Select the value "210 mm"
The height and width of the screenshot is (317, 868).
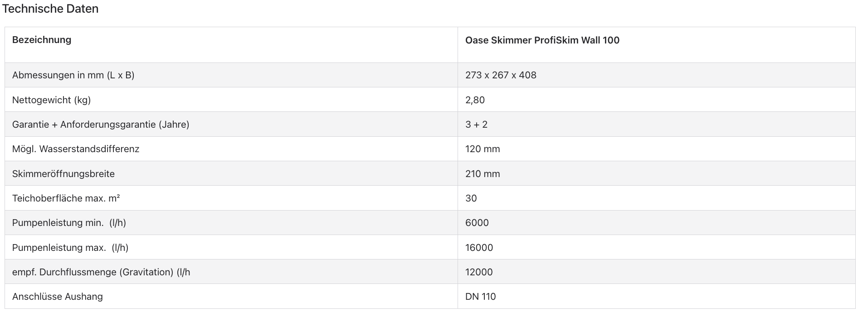pyautogui.click(x=482, y=174)
